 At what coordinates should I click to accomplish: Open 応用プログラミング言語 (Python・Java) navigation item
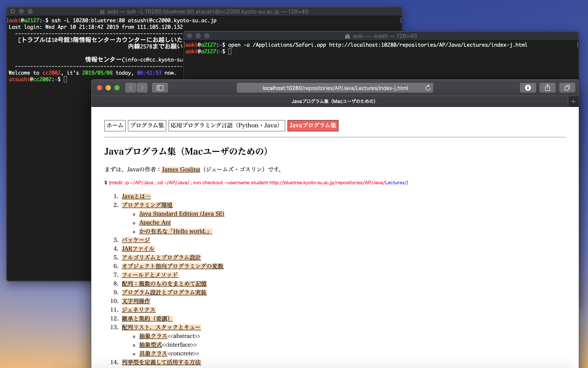pyautogui.click(x=226, y=126)
